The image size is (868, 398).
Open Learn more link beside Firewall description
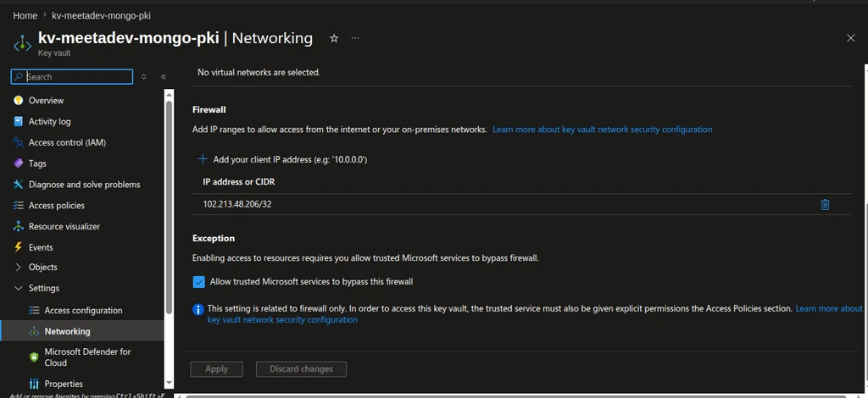click(603, 130)
